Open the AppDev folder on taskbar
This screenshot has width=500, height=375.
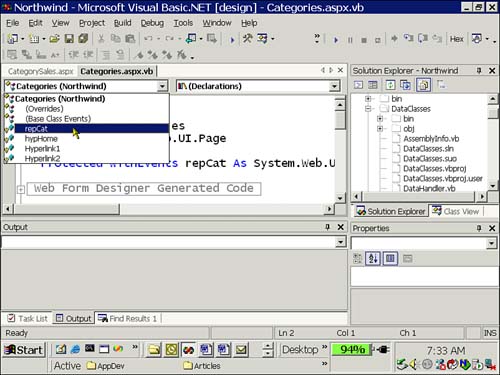[106, 366]
